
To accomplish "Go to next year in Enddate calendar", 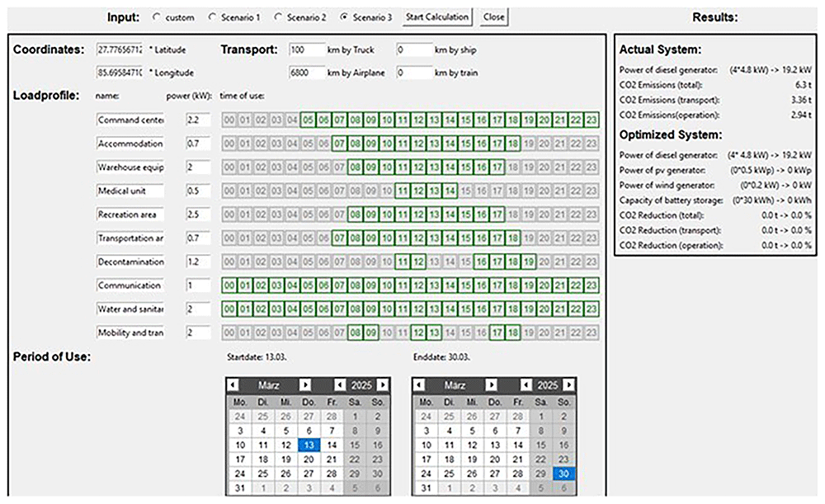I will 568,385.
